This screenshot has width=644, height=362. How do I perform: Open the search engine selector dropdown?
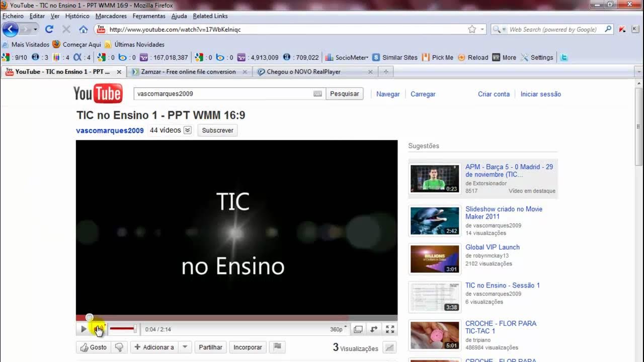point(499,29)
